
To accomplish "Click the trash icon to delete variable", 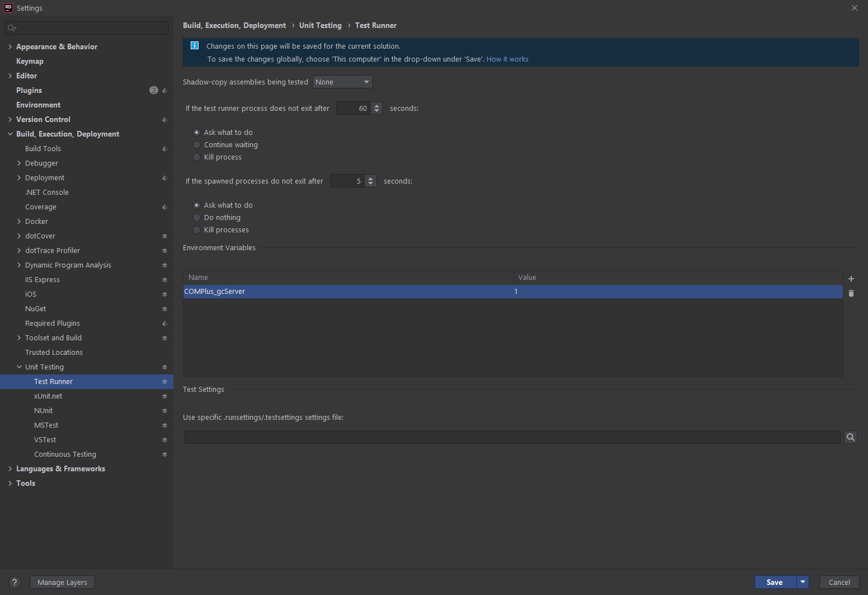I will [x=851, y=293].
